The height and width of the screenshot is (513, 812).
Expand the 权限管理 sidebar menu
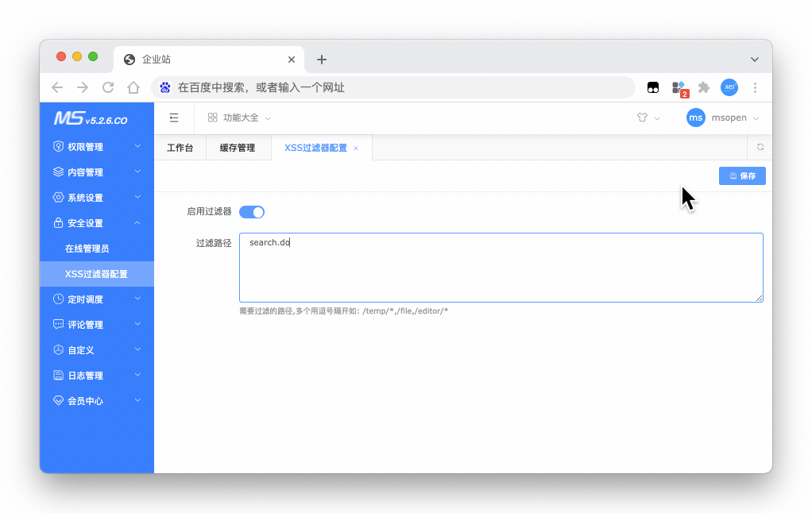tap(96, 147)
